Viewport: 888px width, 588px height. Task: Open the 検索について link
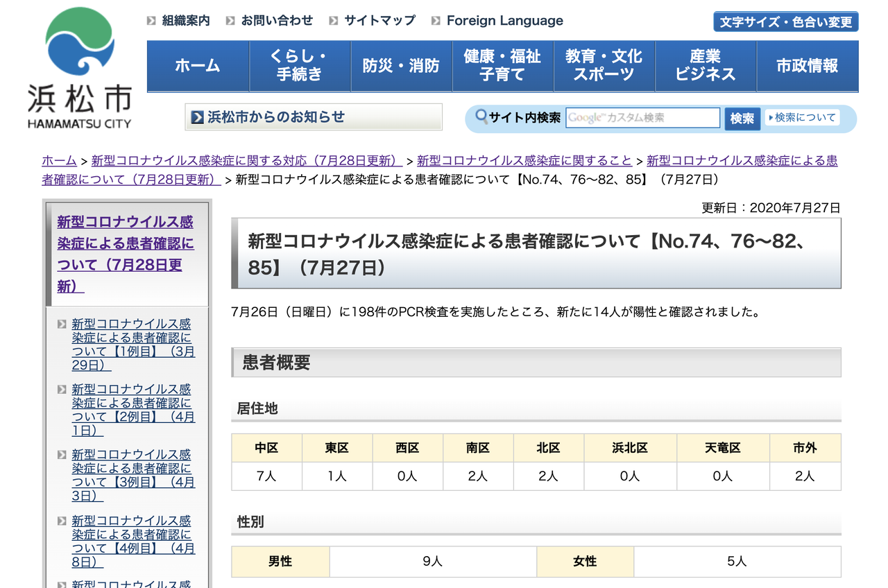pyautogui.click(x=803, y=118)
